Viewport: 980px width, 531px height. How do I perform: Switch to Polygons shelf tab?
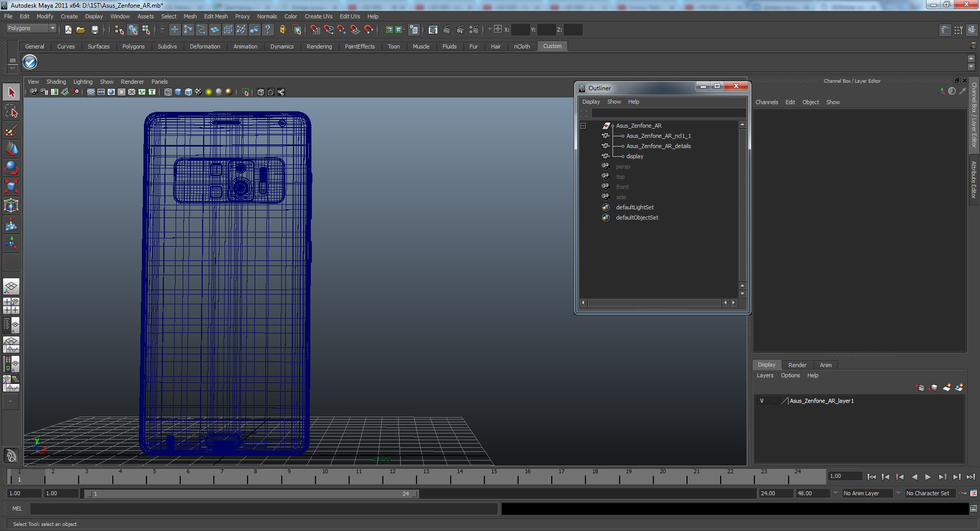pos(133,46)
